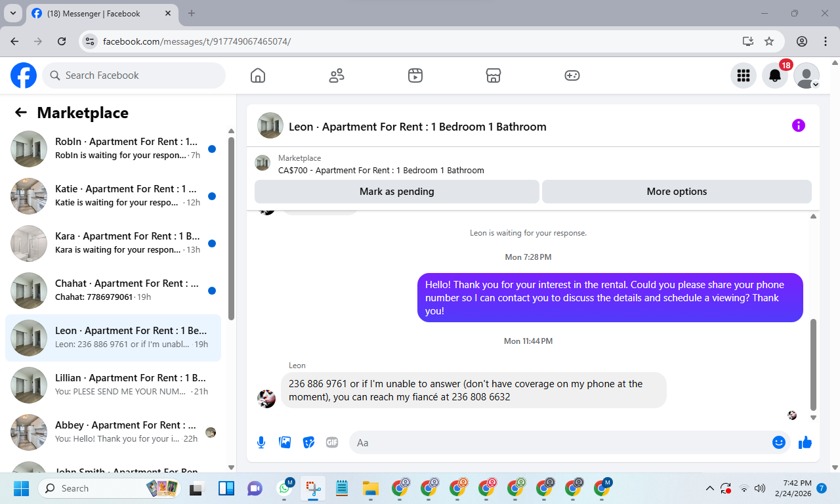Select the Messenger | Facebook tab
This screenshot has height=504, width=840.
[x=102, y=13]
